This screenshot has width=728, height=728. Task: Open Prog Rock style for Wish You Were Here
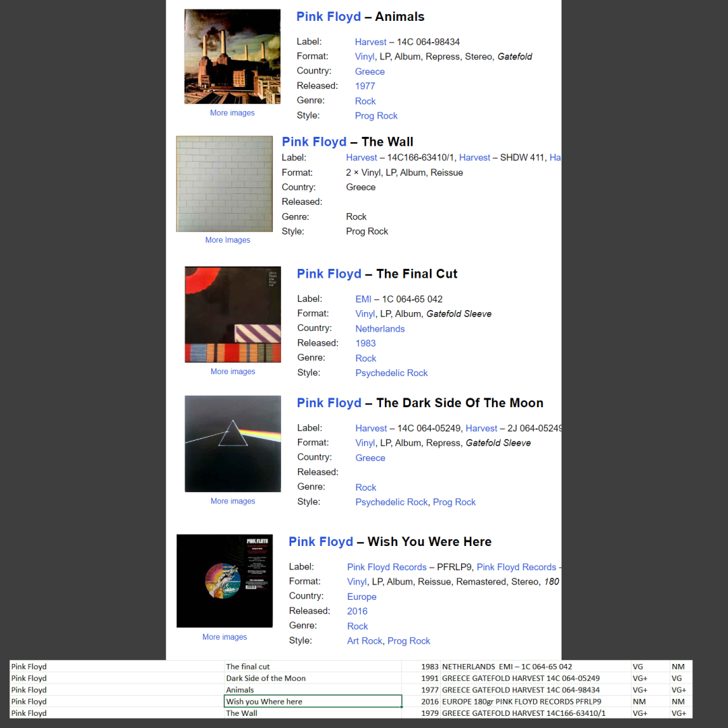pyautogui.click(x=408, y=641)
